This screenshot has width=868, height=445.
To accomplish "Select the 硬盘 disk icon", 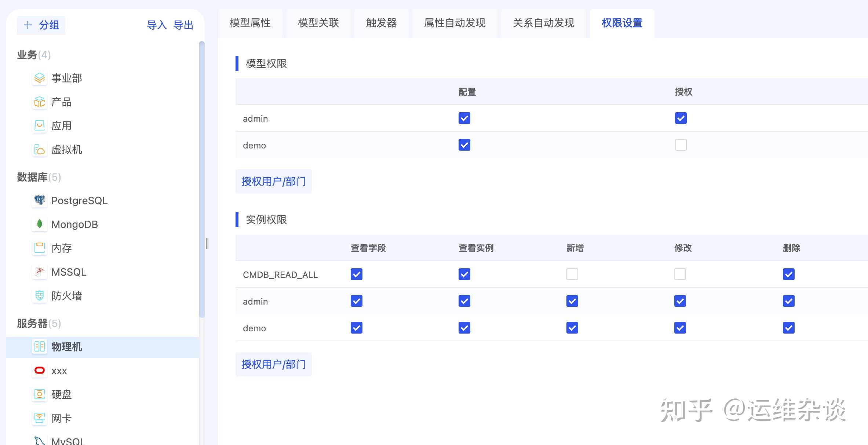I will 39,394.
